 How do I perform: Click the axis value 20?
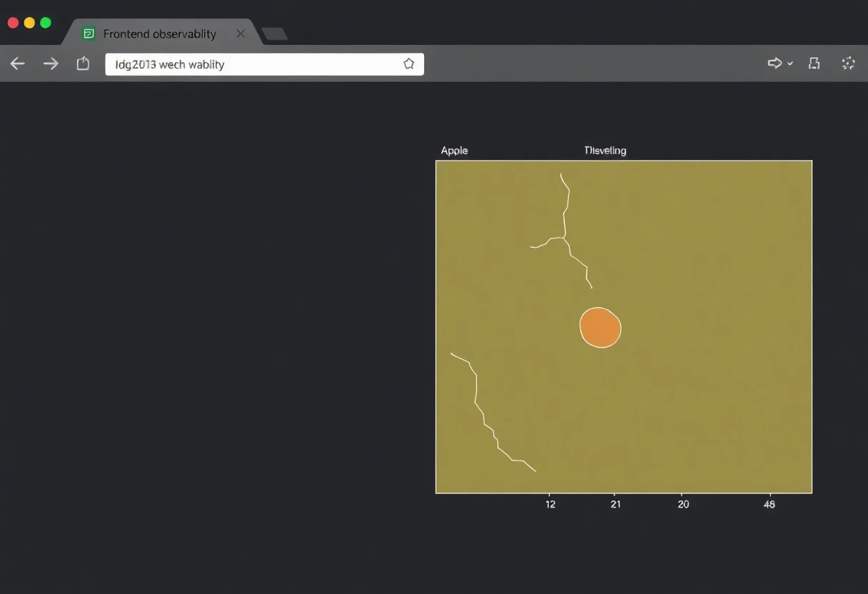click(683, 504)
